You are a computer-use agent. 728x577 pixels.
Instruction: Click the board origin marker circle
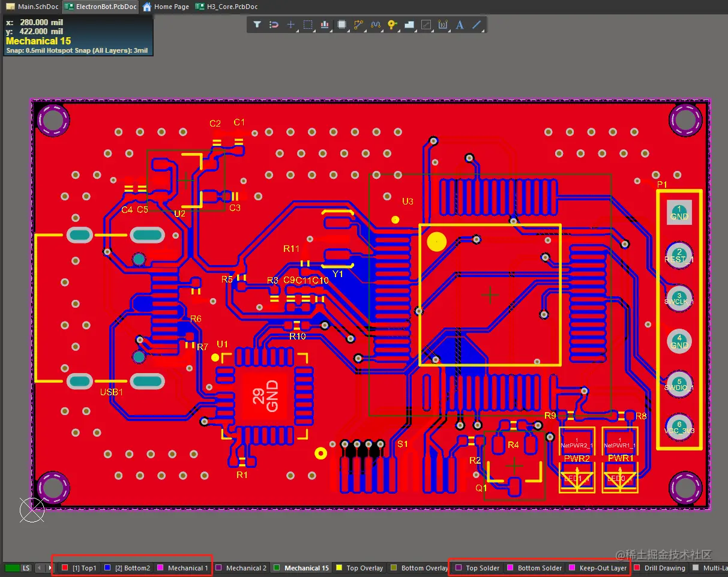tap(32, 510)
